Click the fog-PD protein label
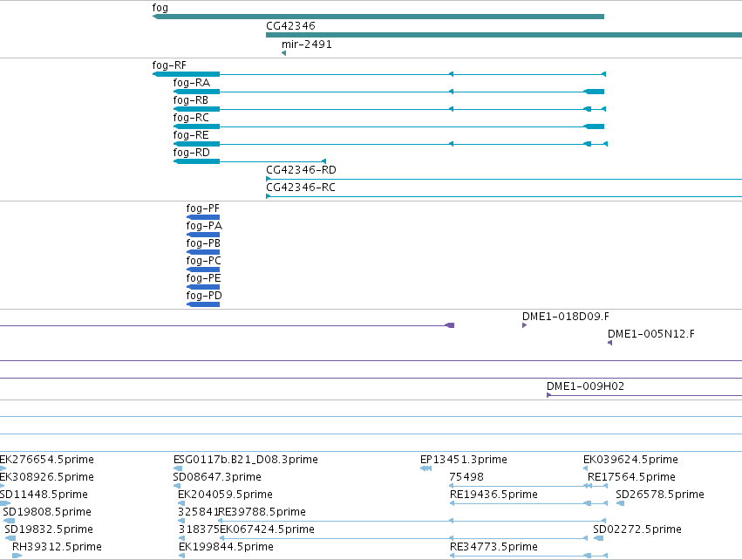This screenshot has width=742, height=560. click(x=204, y=296)
